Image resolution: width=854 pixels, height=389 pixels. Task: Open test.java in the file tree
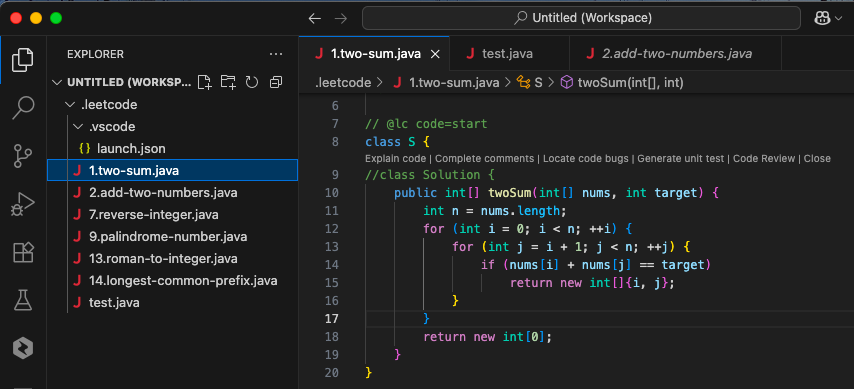click(x=173, y=303)
